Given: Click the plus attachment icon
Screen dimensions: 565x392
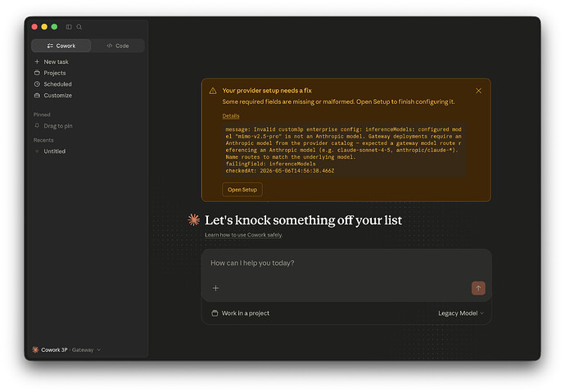Looking at the screenshot, I should click(216, 288).
